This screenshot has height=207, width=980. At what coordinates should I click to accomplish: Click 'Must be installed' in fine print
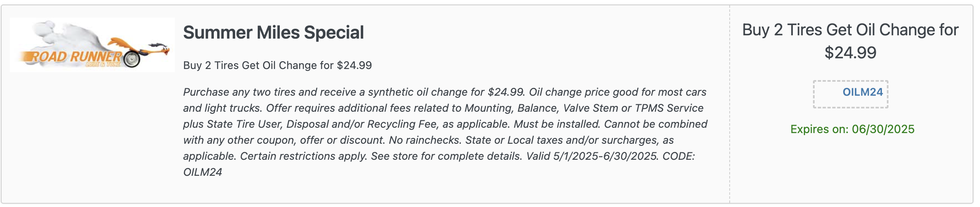coord(557,124)
